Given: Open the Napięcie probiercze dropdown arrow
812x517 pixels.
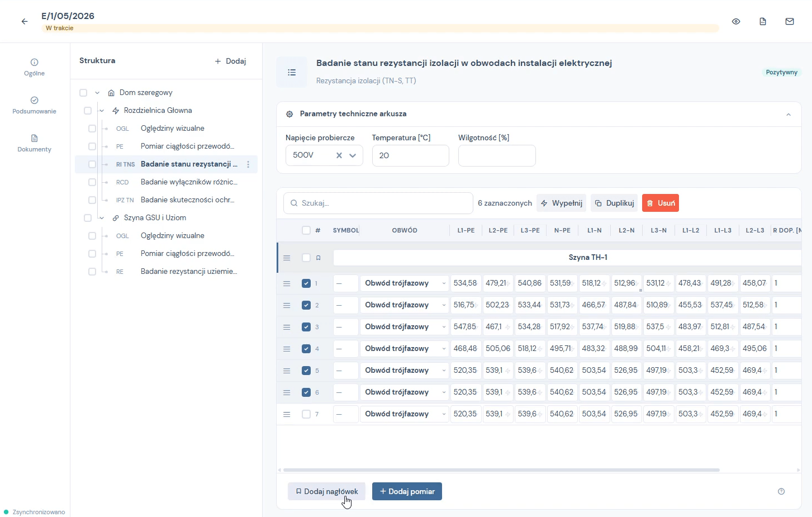Looking at the screenshot, I should pyautogui.click(x=353, y=155).
